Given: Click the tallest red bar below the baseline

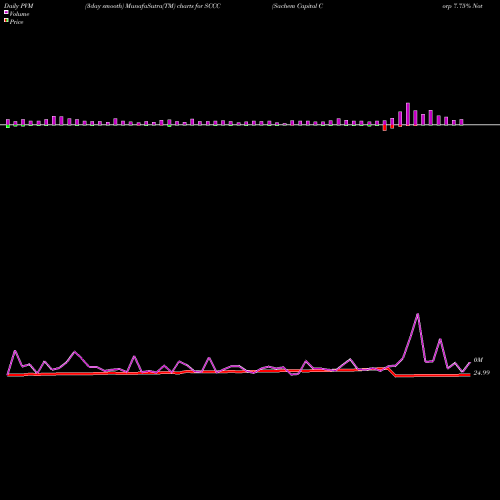Looking at the screenshot, I should click(x=385, y=128).
